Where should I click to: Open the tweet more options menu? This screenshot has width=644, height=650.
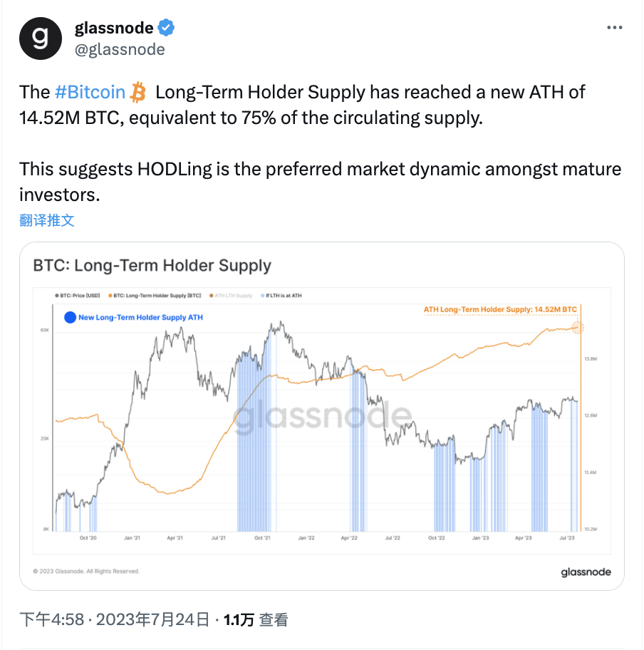tap(613, 28)
